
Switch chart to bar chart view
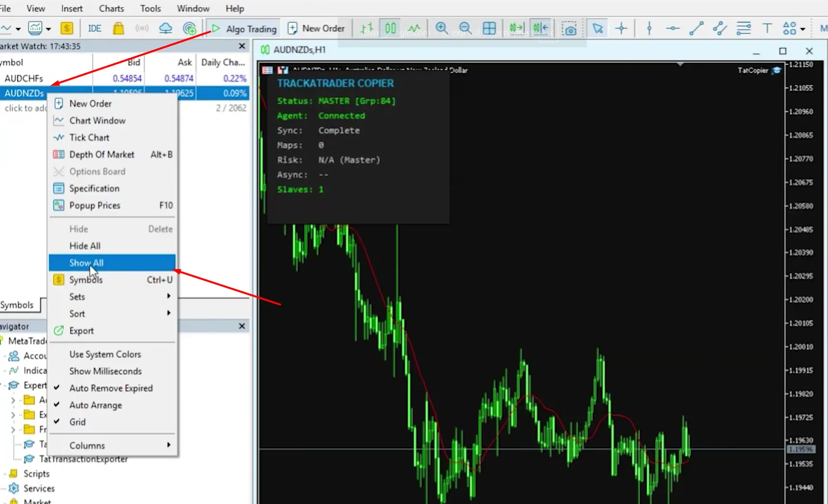tap(367, 28)
